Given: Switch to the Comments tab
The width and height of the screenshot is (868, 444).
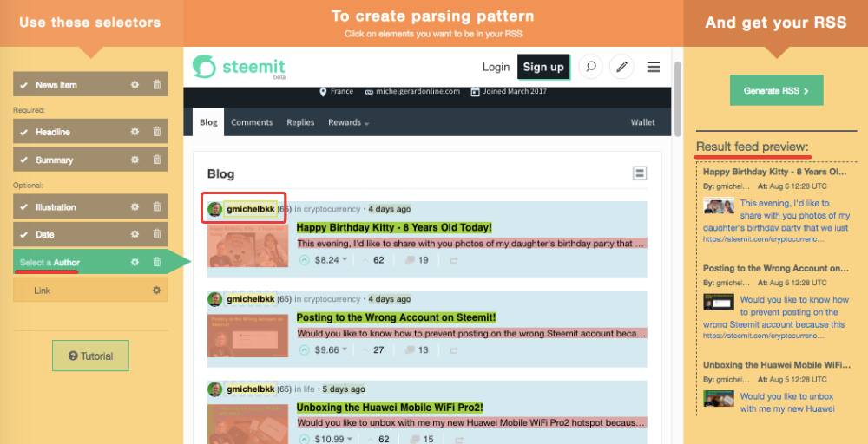Looking at the screenshot, I should (x=252, y=122).
